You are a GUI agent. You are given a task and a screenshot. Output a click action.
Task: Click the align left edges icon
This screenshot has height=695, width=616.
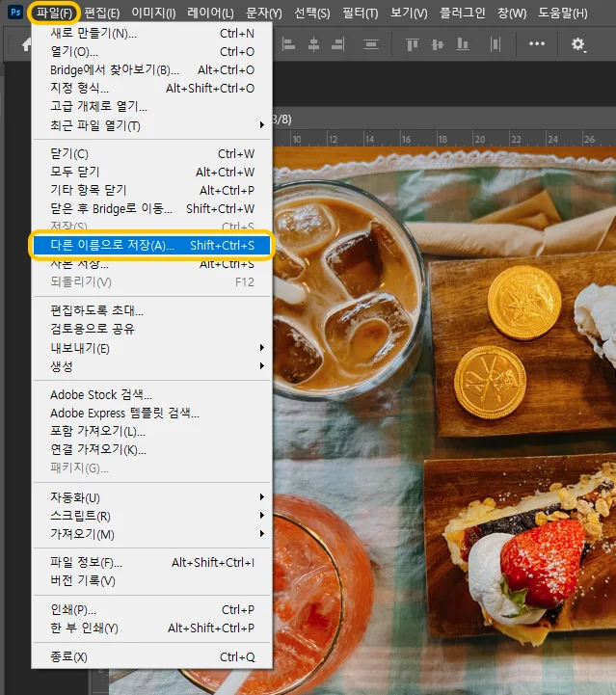click(x=288, y=44)
